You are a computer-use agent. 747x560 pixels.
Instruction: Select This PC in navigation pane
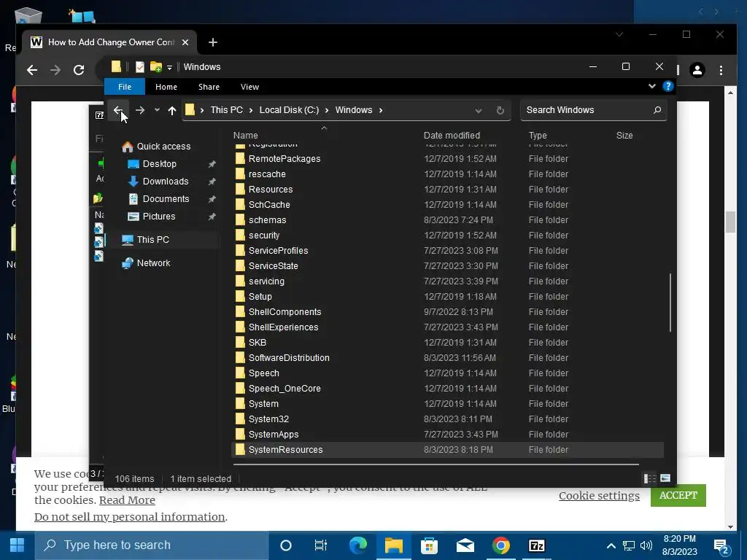point(152,239)
